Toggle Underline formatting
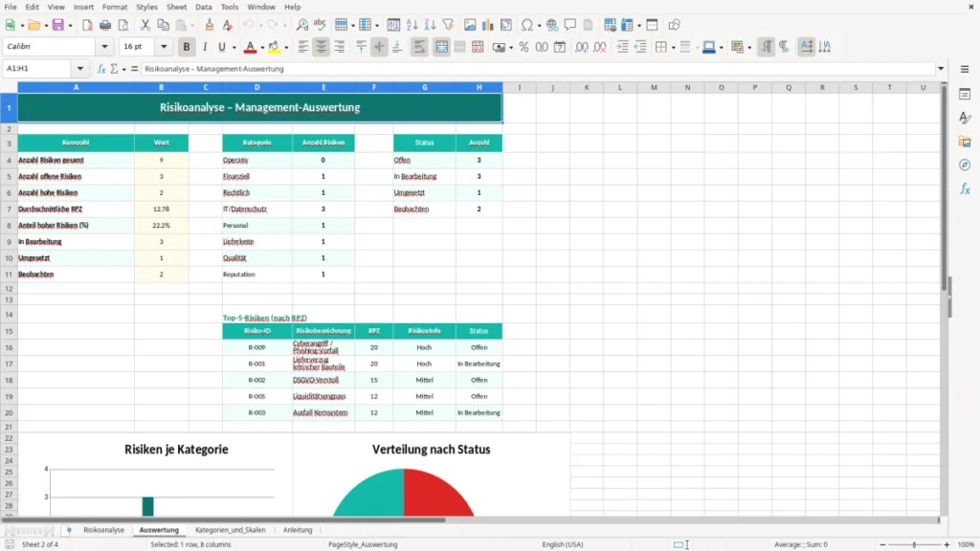The image size is (980, 551). [x=221, y=47]
